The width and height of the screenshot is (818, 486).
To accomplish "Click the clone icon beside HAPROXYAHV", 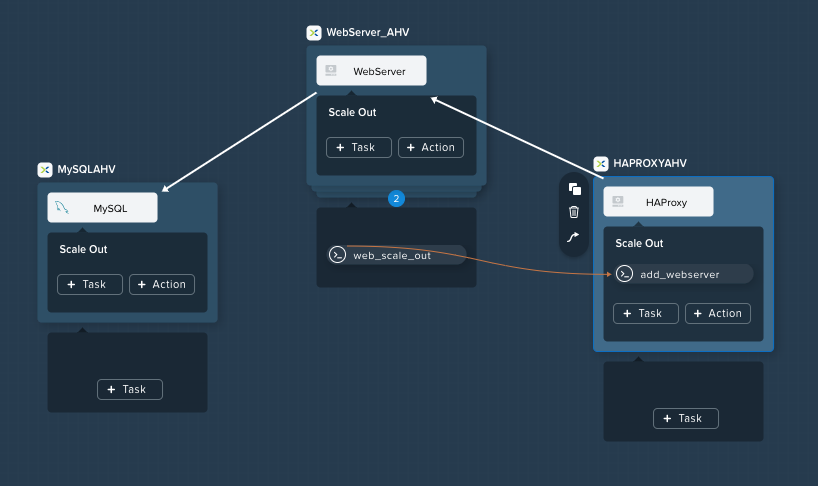I will point(574,189).
